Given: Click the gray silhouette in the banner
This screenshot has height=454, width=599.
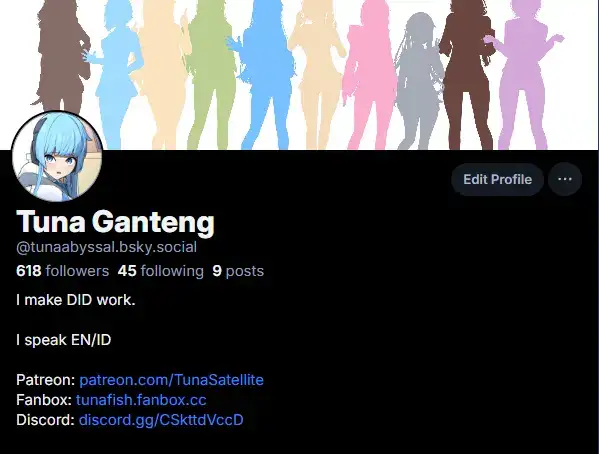Looking at the screenshot, I should [419, 82].
